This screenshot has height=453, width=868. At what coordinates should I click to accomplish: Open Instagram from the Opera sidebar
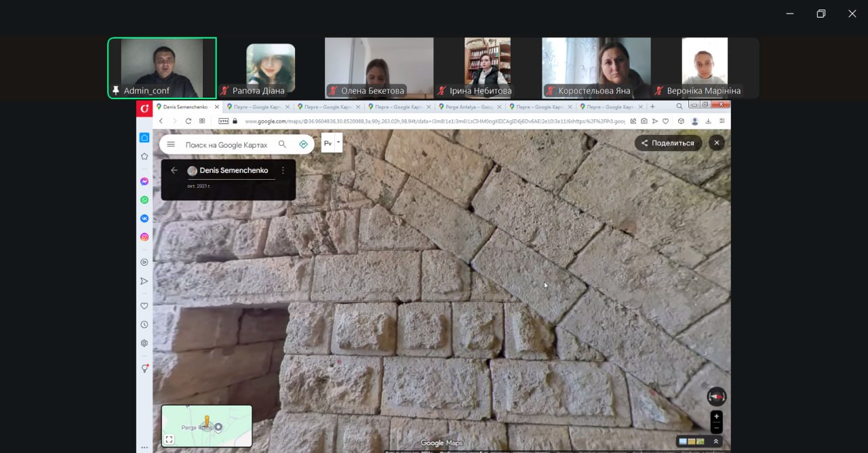point(144,237)
